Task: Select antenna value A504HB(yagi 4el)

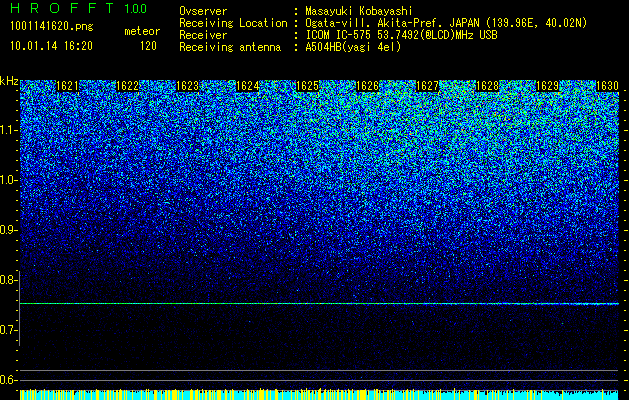Action: pyautogui.click(x=353, y=47)
